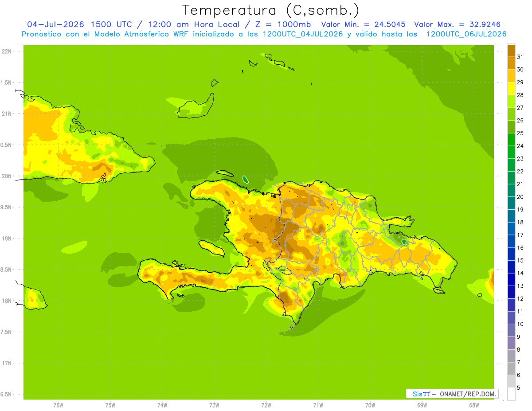Click the '17N' latitude label
Image resolution: width=532 pixels, height=411 pixels.
(x=7, y=363)
